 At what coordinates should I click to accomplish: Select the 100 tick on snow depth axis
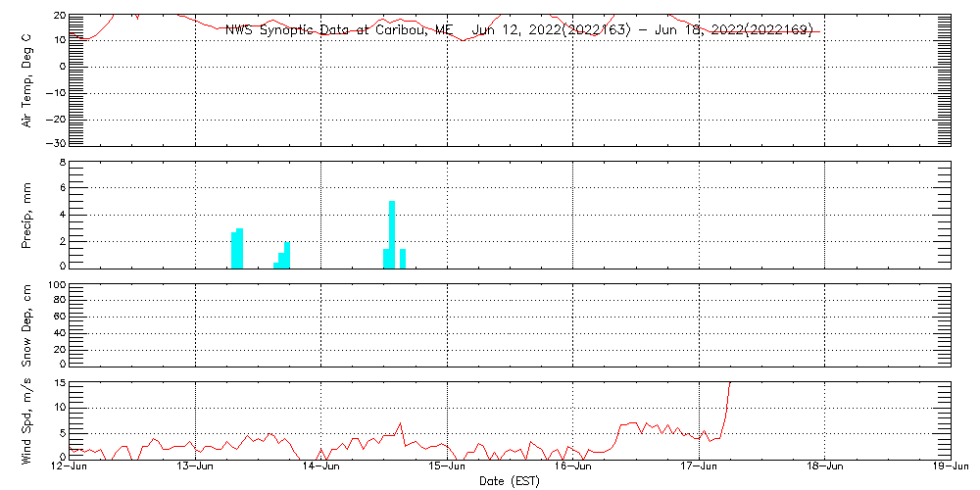[x=56, y=286]
